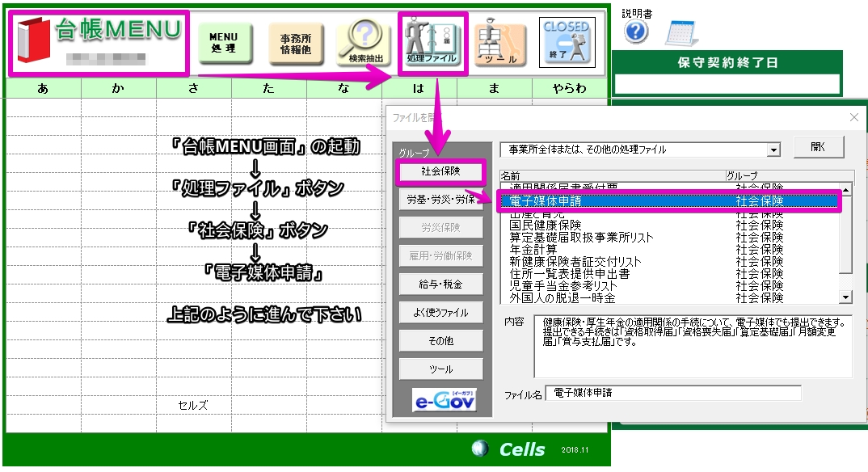Select the あ kana tab
Screen dimensions: 868x472
click(43, 88)
